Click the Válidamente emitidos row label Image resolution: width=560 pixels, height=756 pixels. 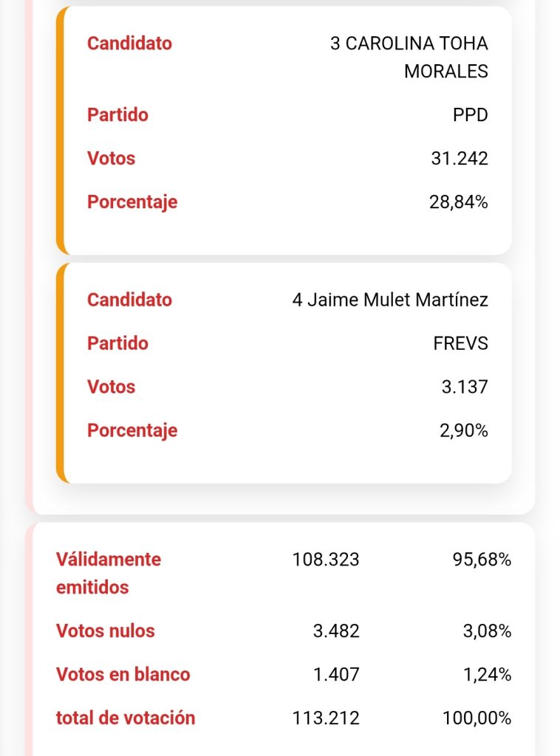click(108, 573)
